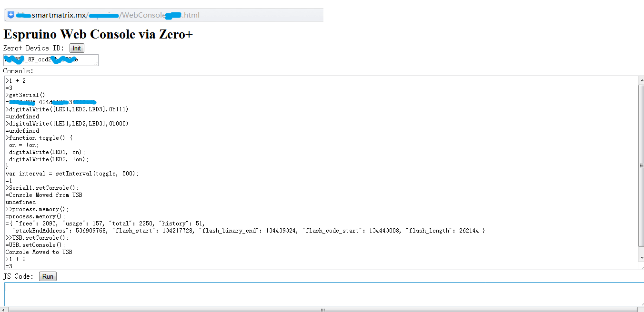Click the ">getSerial()" console line
Screen dimensions: 644x312
point(25,95)
